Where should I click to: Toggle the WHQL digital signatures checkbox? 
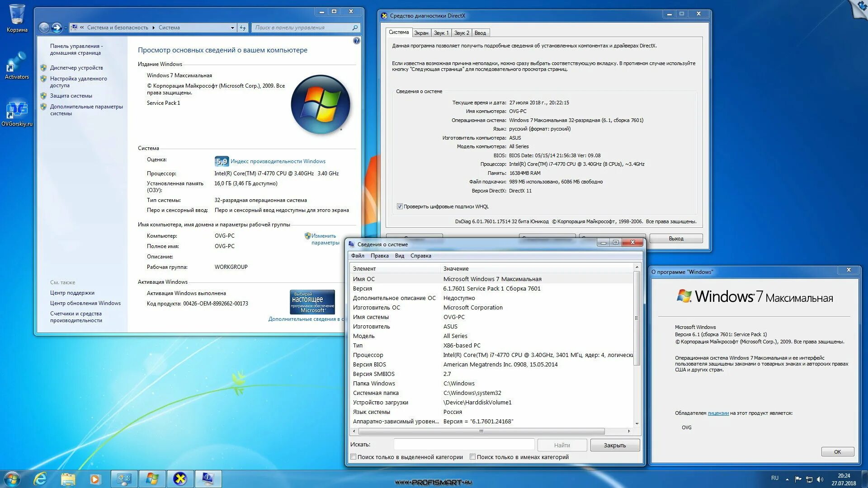400,206
